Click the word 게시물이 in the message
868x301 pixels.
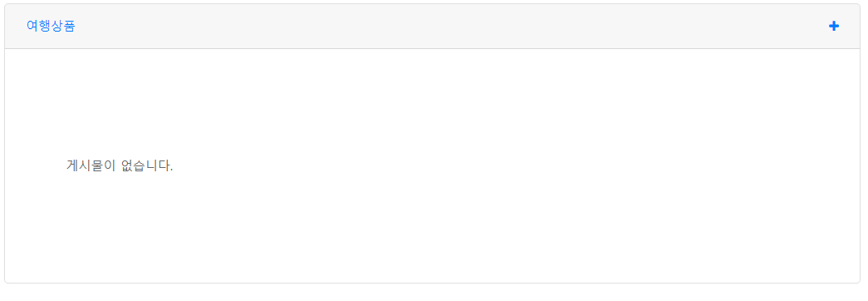[x=91, y=165]
